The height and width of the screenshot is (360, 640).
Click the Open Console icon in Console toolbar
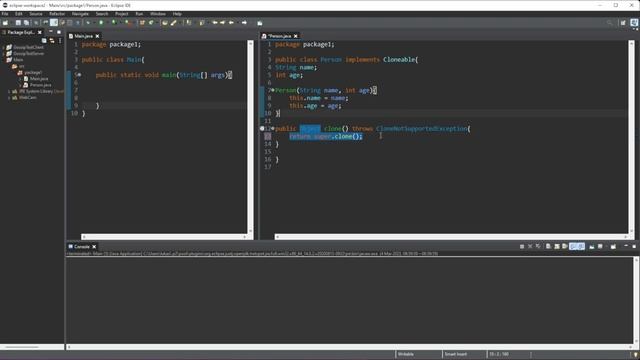click(613, 247)
